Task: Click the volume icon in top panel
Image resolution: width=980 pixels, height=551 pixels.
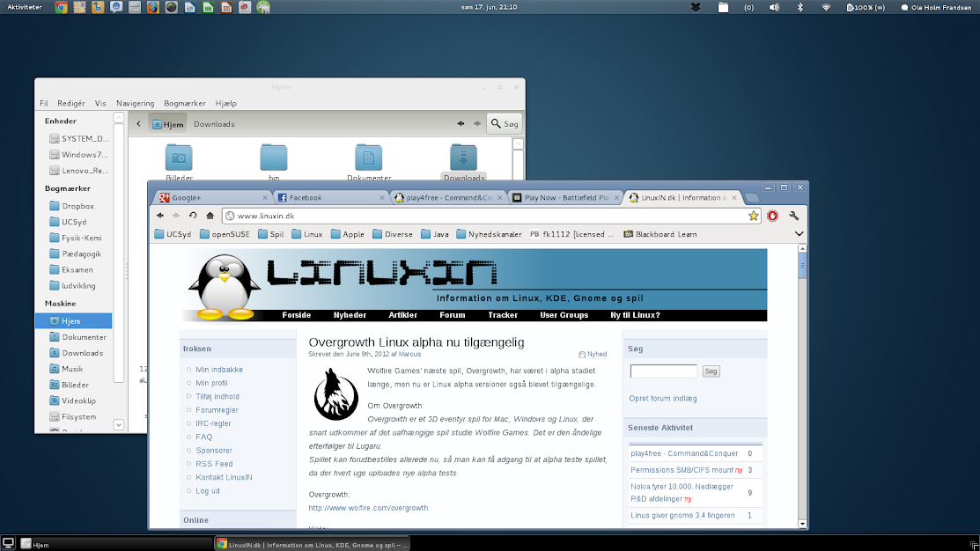Action: pos(774,8)
